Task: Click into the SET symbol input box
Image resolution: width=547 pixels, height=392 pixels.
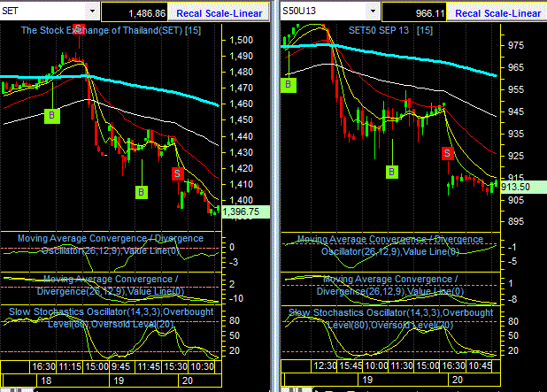Action: tap(42, 12)
